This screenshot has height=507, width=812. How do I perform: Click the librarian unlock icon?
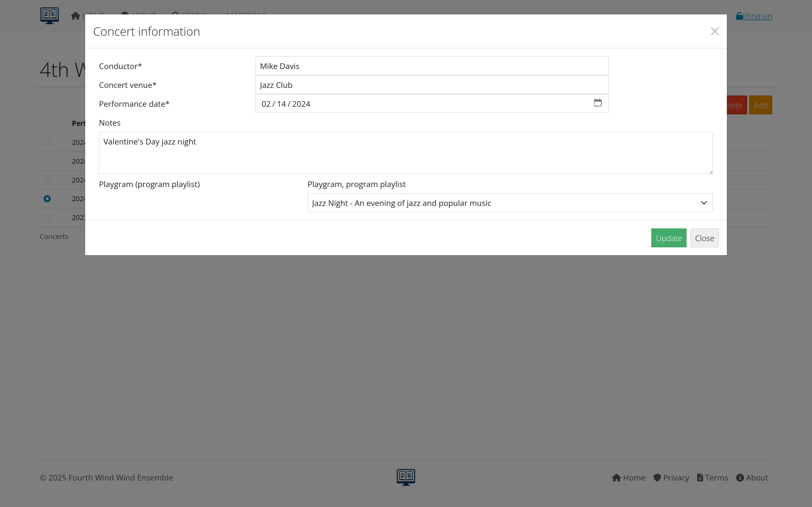pyautogui.click(x=739, y=16)
